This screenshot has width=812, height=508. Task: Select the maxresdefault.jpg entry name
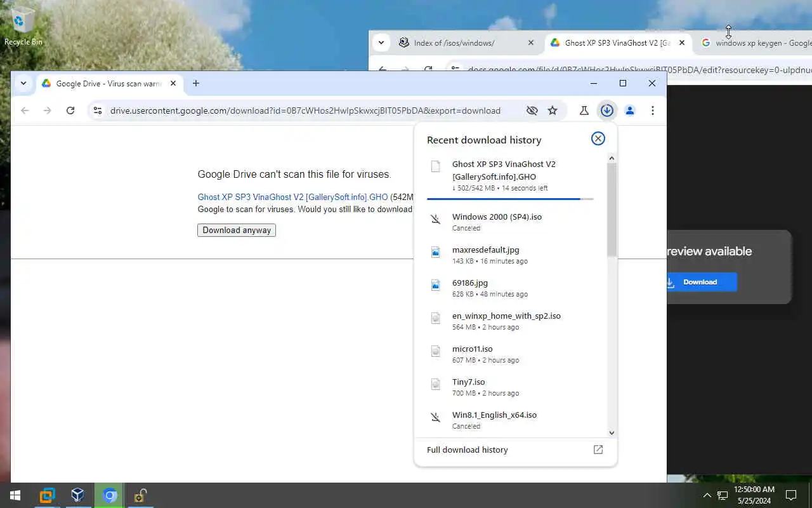point(485,250)
